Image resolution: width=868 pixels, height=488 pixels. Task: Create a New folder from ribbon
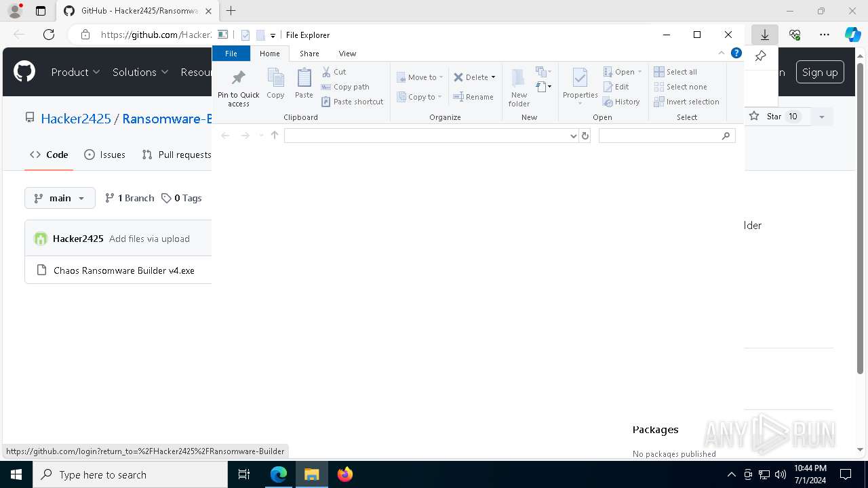point(519,87)
